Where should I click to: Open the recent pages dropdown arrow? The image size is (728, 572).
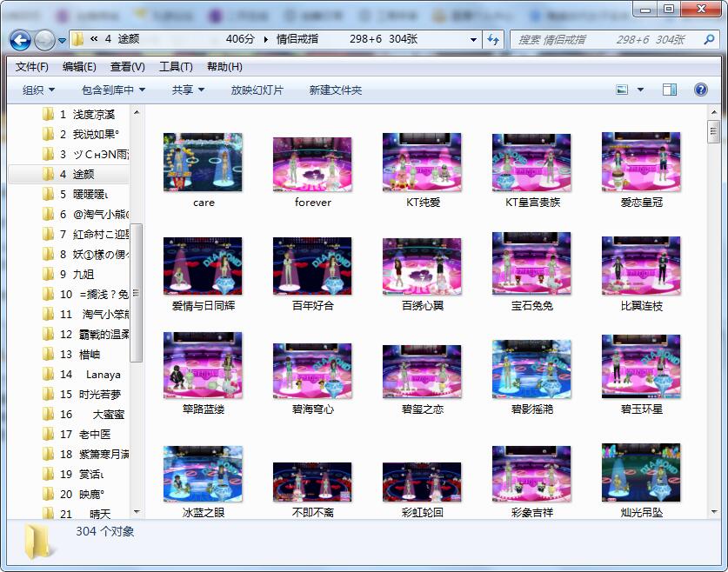(62, 41)
